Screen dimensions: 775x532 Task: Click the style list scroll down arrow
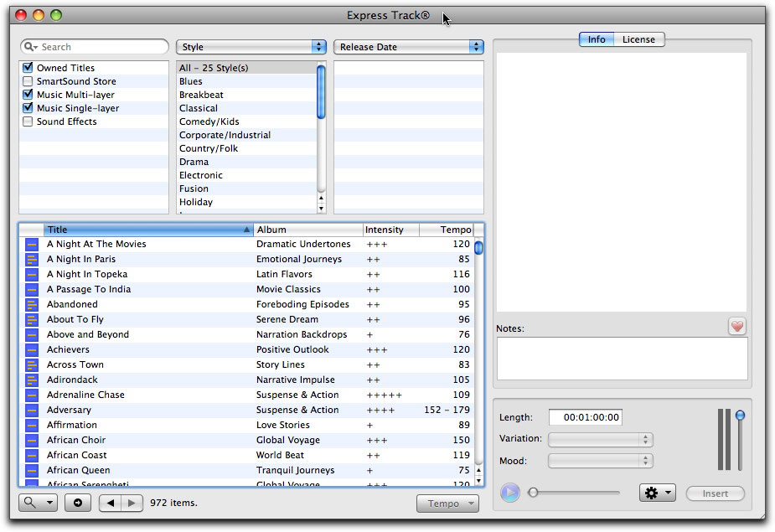coord(321,208)
